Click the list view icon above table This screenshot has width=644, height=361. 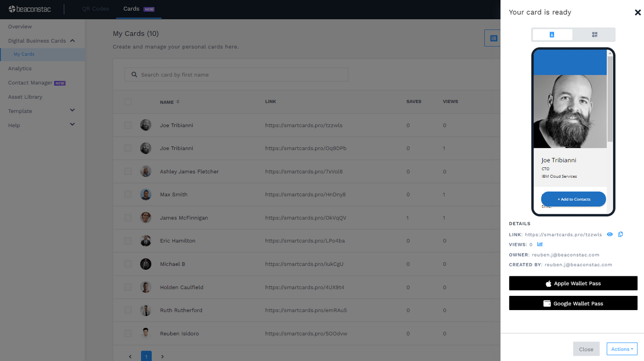coord(493,38)
